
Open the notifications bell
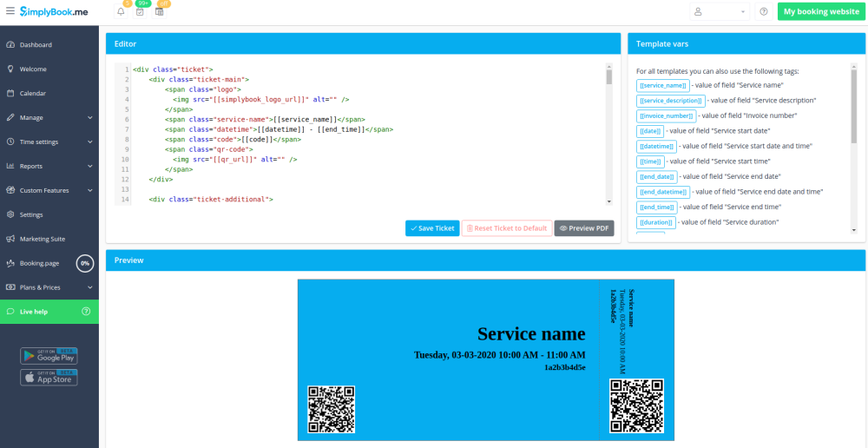(121, 12)
